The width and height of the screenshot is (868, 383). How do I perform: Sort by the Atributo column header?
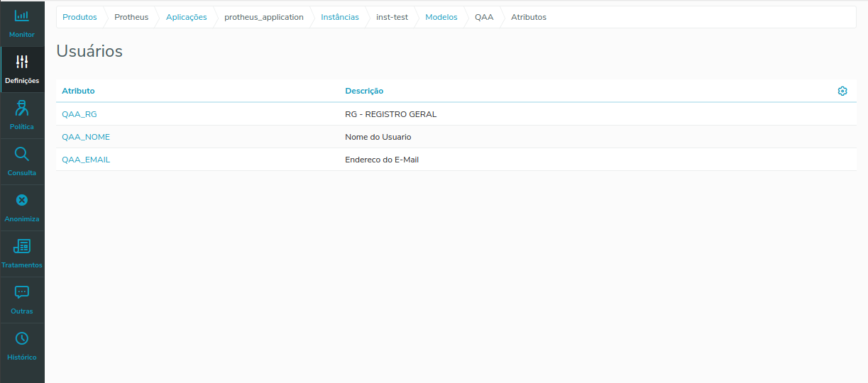pyautogui.click(x=78, y=91)
